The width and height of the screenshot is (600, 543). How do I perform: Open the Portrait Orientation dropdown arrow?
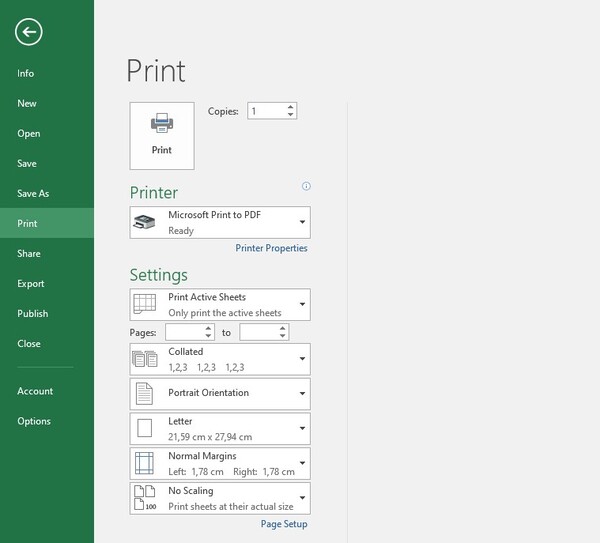coord(302,393)
